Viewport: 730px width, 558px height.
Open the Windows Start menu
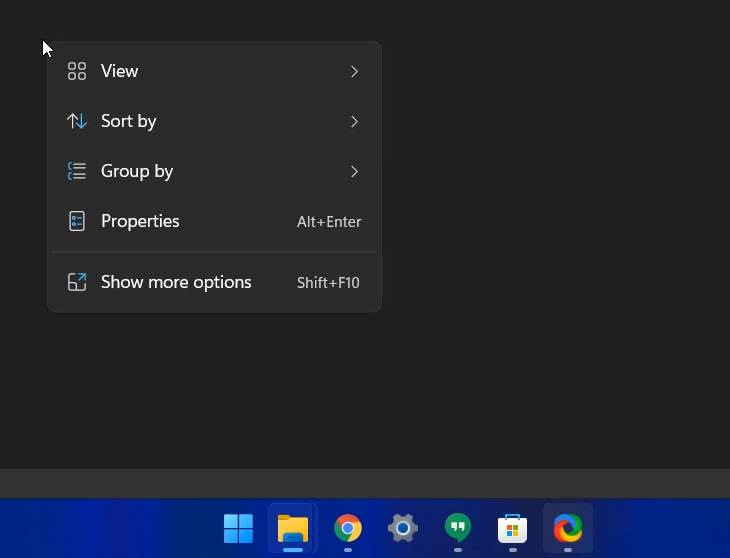[238, 528]
